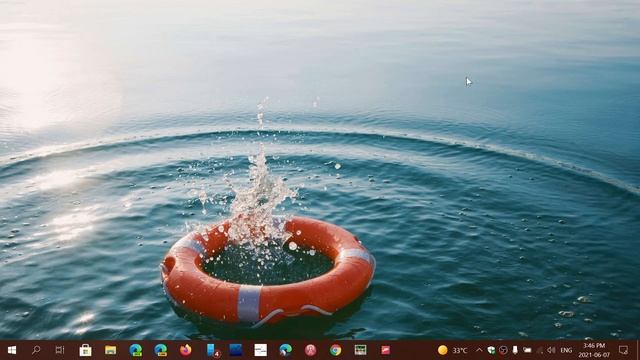Image resolution: width=640 pixels, height=360 pixels.
Task: Open volume speaker control in tray
Action: (x=551, y=350)
